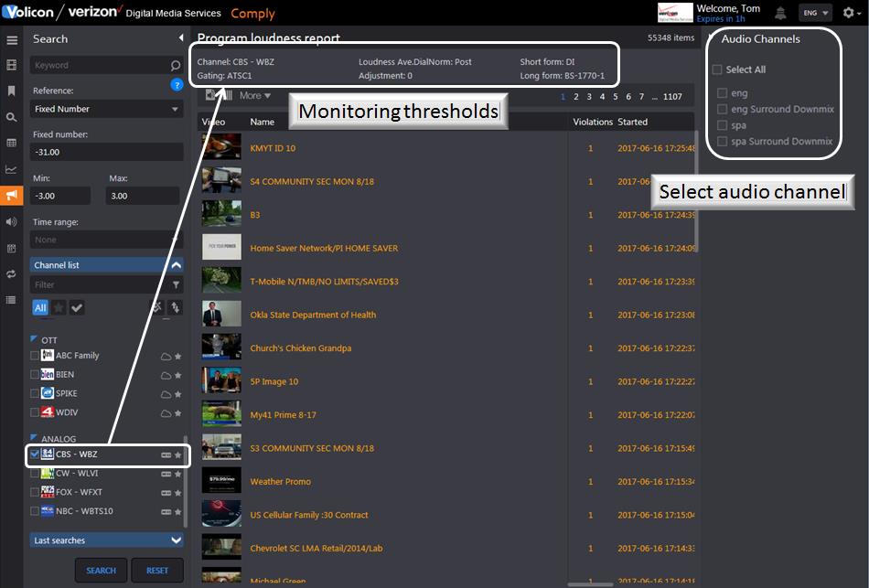Favorite the NBC - WBTS10 channel star
The width and height of the screenshot is (869, 588).
(x=177, y=511)
